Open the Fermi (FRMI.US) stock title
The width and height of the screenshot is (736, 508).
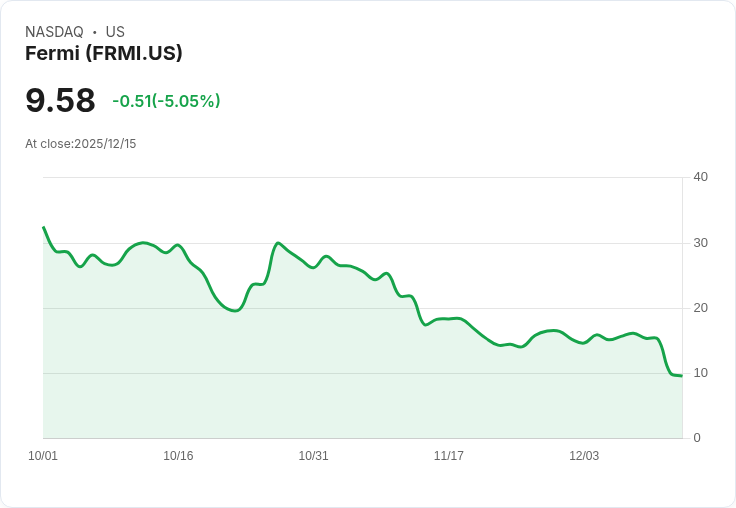[x=104, y=53]
